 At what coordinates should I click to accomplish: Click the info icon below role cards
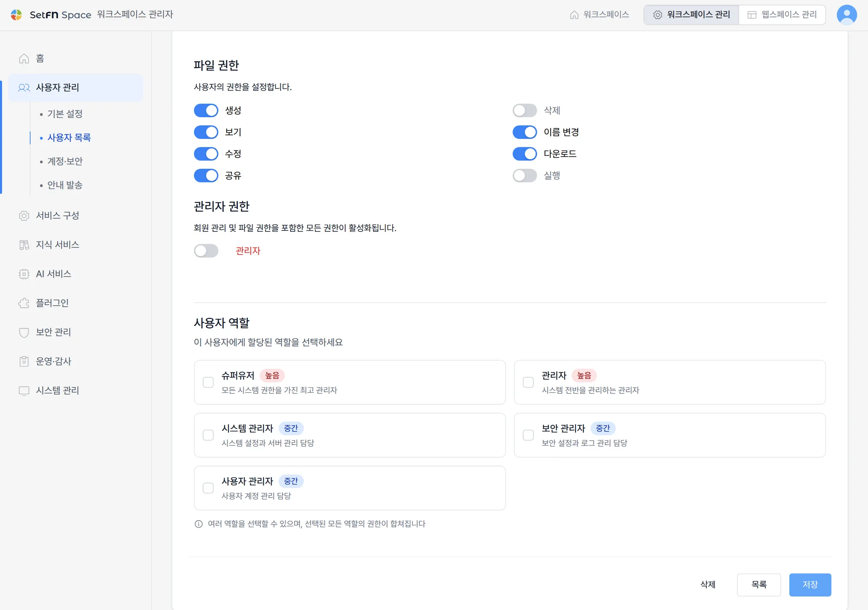point(199,524)
